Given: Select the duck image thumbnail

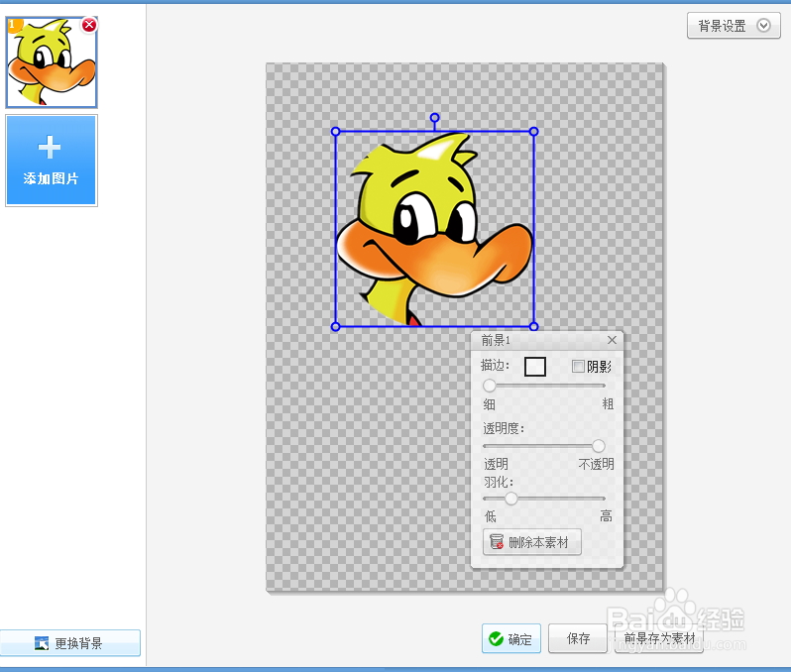Looking at the screenshot, I should [52, 62].
